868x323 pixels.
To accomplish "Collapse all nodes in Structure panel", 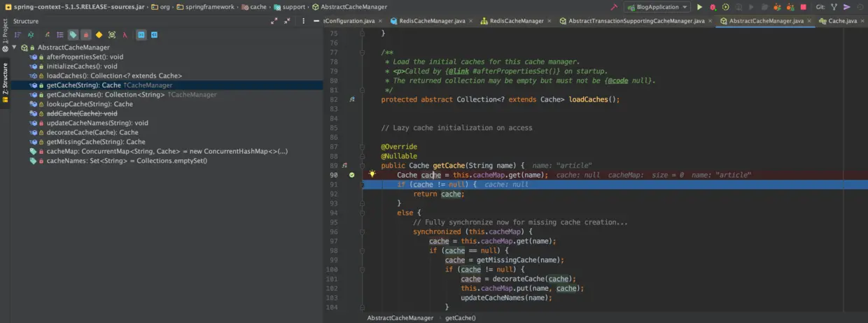I will [x=287, y=21].
